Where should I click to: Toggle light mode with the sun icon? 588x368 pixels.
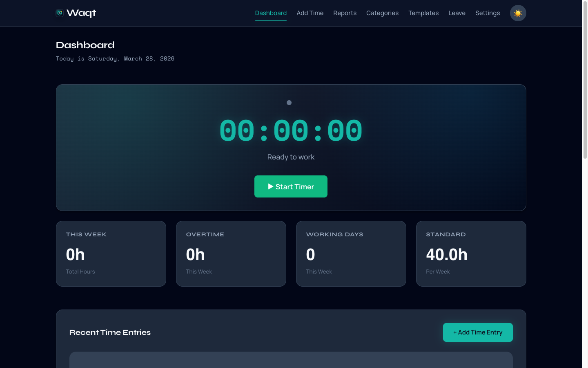(x=518, y=13)
